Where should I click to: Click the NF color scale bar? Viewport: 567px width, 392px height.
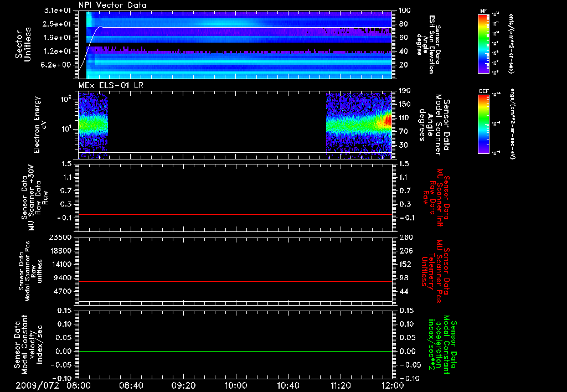(482, 44)
